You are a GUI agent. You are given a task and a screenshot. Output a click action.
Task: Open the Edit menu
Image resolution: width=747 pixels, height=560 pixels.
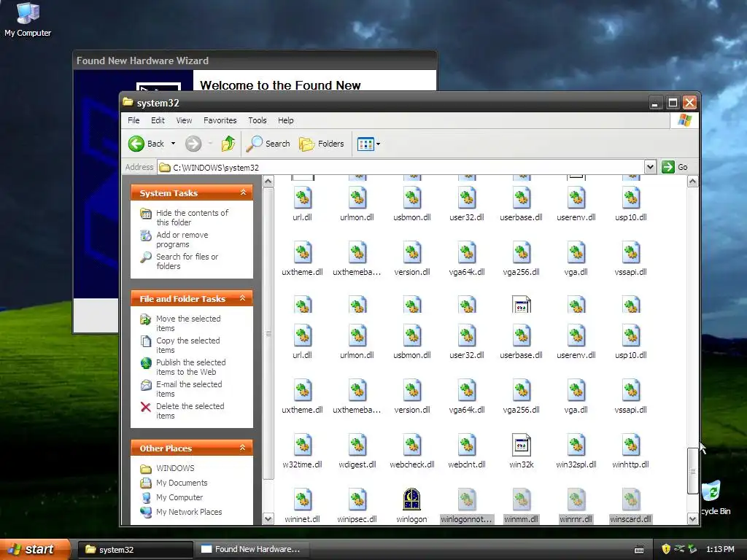tap(158, 120)
